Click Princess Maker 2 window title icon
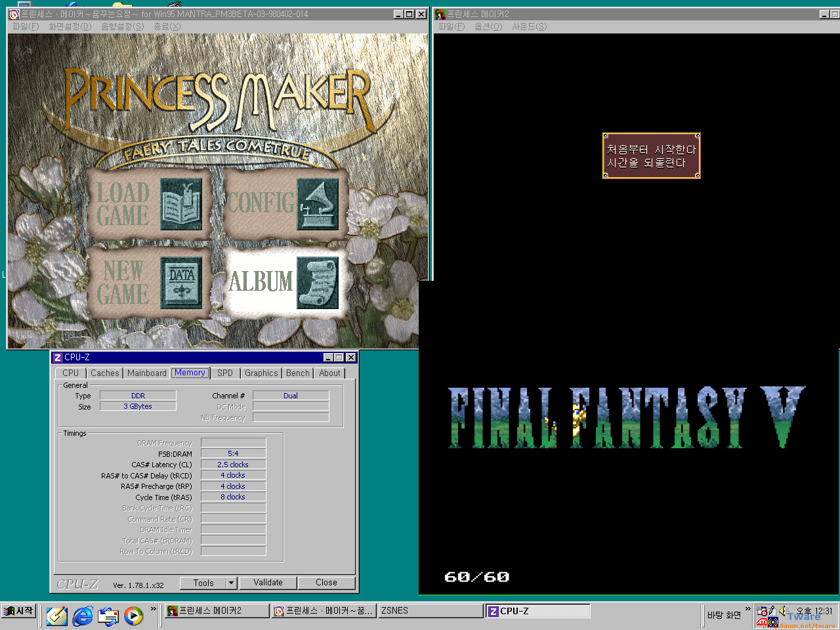 click(440, 14)
